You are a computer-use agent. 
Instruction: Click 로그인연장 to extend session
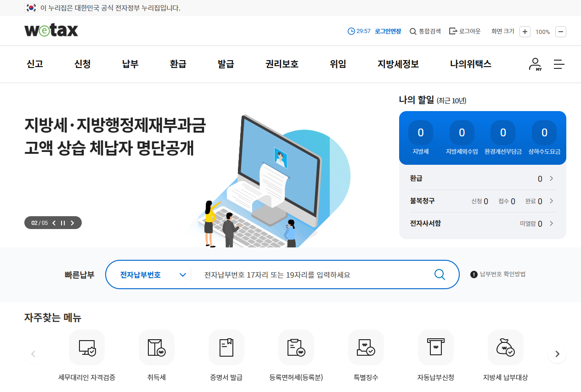click(388, 31)
